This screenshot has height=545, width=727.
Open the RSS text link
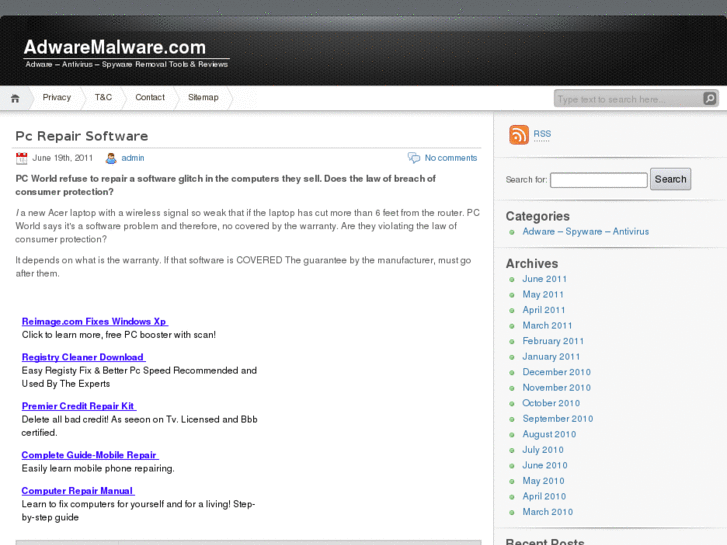[542, 134]
